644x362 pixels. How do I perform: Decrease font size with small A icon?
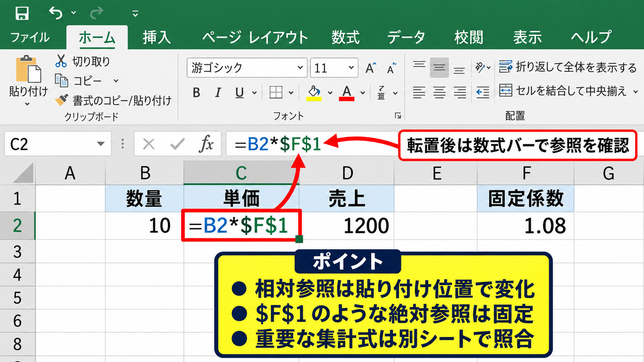[x=392, y=68]
